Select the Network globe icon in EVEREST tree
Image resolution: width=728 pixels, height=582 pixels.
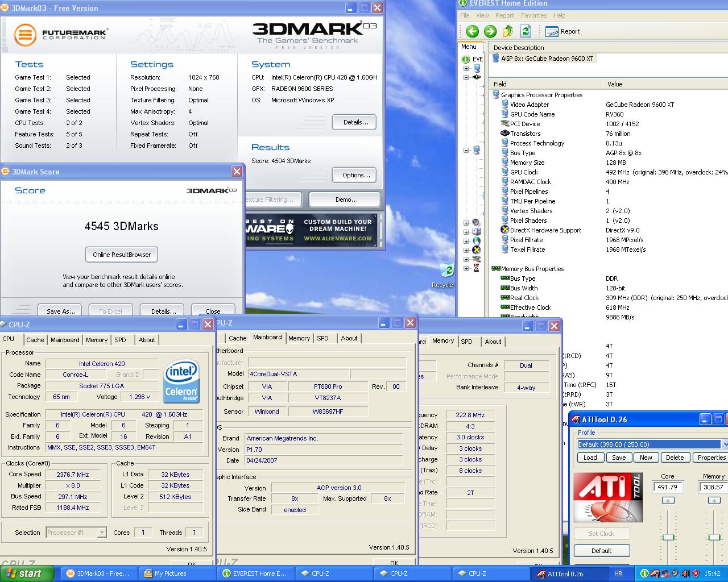477,241
